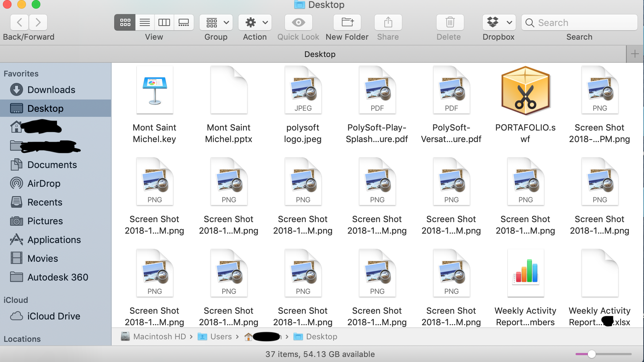Select Mont Saint Michel.pptx file
Image resolution: width=644 pixels, height=362 pixels.
click(x=229, y=105)
